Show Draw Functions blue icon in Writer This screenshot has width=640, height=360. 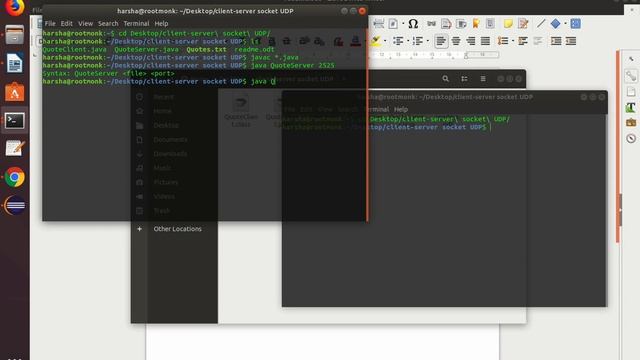[576, 24]
